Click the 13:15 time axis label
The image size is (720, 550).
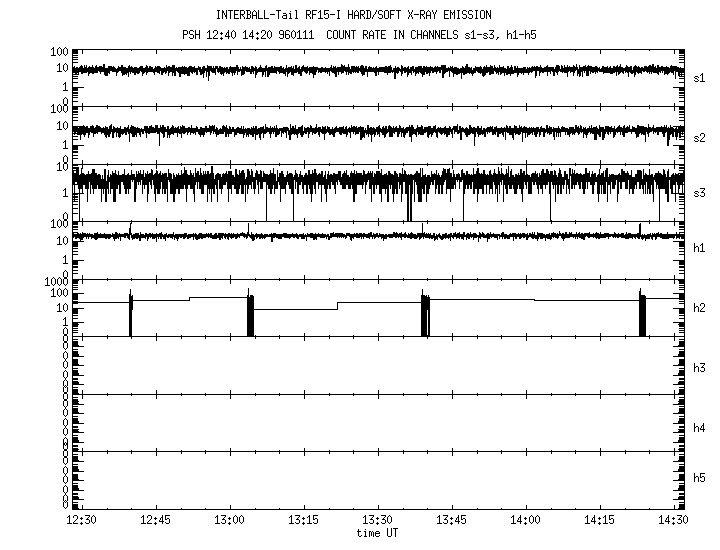[303, 520]
